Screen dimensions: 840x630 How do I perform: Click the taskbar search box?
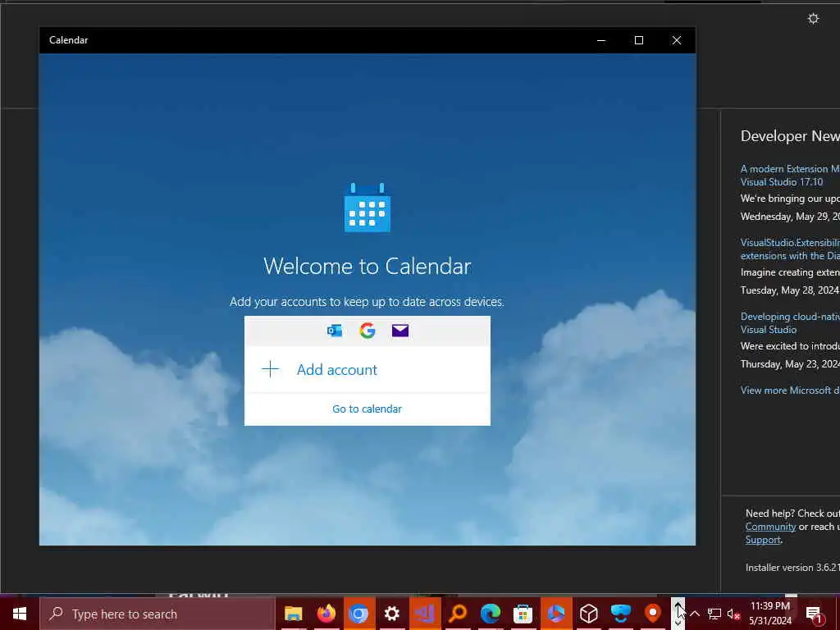[157, 614]
